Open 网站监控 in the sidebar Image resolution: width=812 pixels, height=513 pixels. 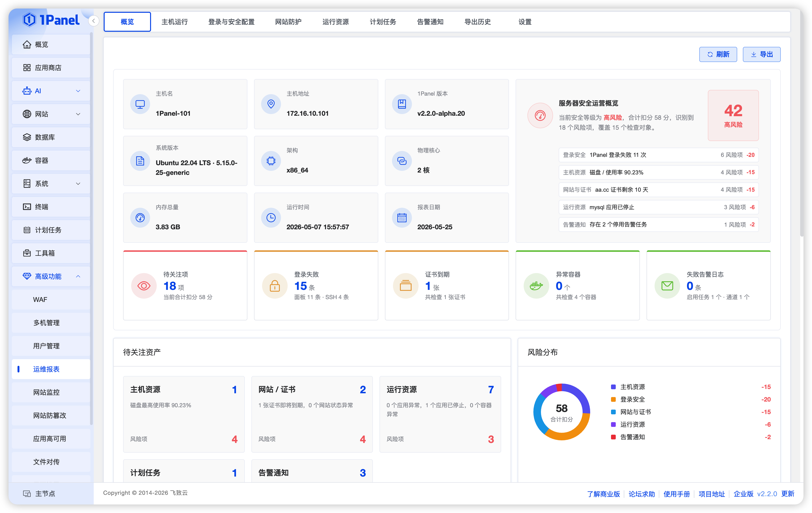pyautogui.click(x=51, y=392)
